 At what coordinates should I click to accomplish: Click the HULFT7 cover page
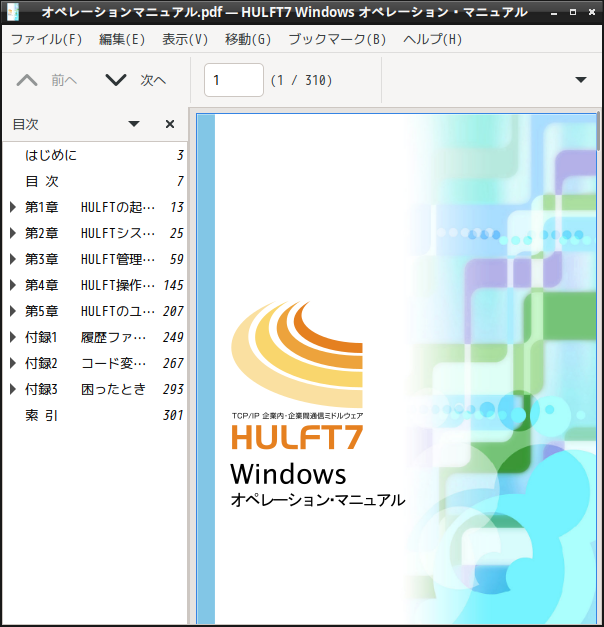tap(396, 369)
